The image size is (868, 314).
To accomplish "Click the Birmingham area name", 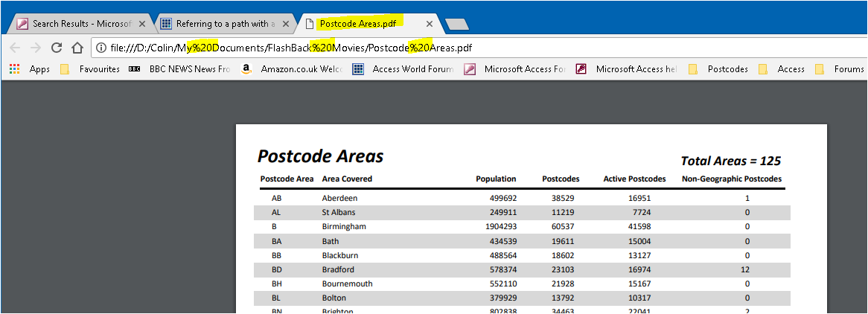I will click(344, 226).
